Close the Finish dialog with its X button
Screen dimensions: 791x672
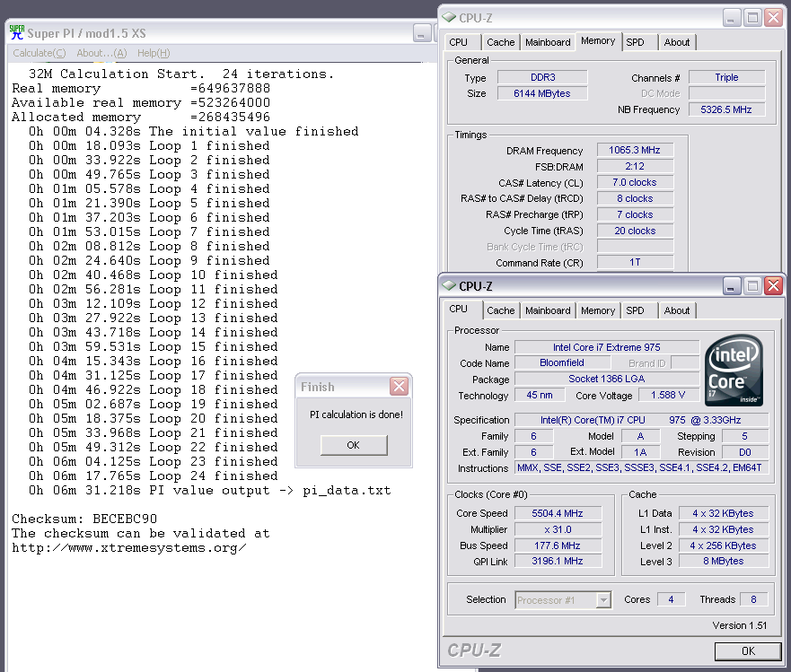pyautogui.click(x=399, y=387)
